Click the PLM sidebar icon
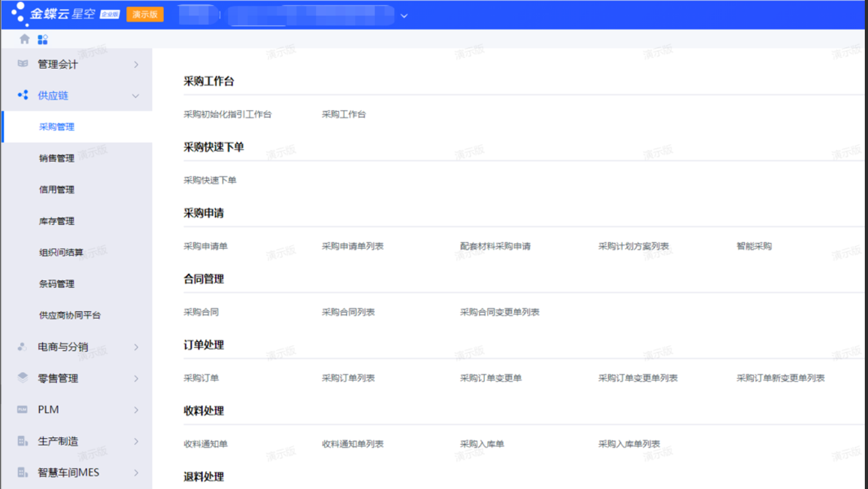 (x=22, y=410)
